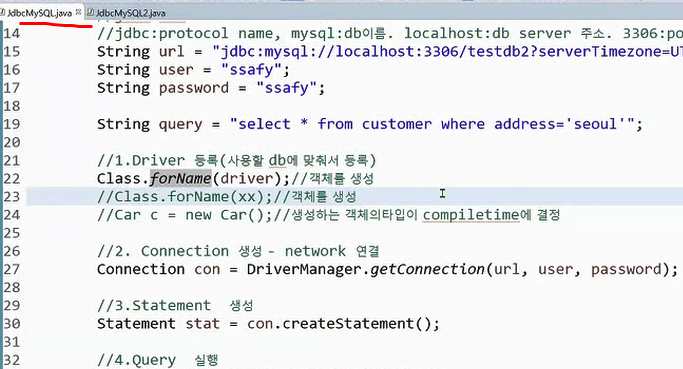
Task: Close the JdbcMySQL.java tab with its X
Action: point(78,12)
